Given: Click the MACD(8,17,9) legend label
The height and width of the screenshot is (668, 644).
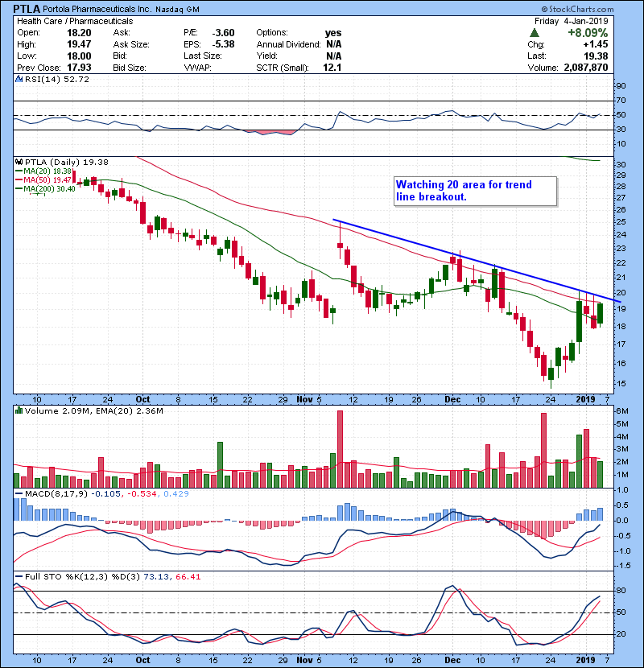Looking at the screenshot, I should 52,493.
